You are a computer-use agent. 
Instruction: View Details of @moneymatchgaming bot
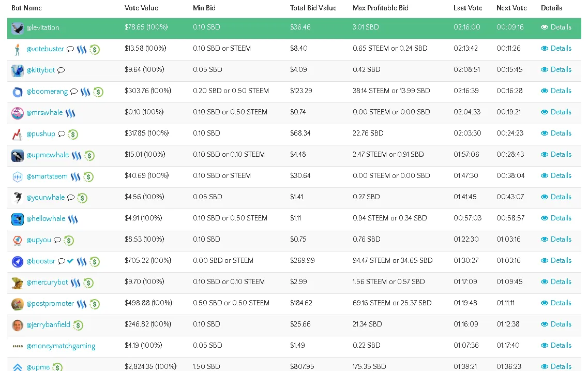click(x=556, y=345)
